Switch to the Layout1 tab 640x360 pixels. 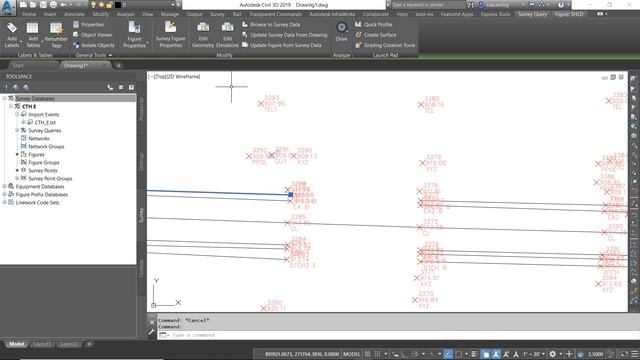pyautogui.click(x=42, y=344)
